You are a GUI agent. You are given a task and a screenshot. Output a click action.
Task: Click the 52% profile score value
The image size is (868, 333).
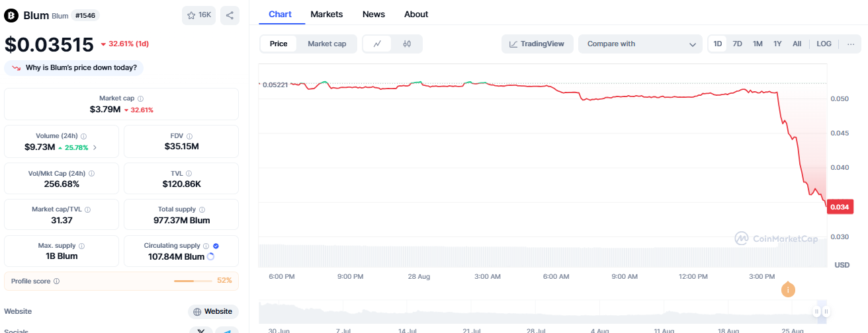click(x=224, y=281)
